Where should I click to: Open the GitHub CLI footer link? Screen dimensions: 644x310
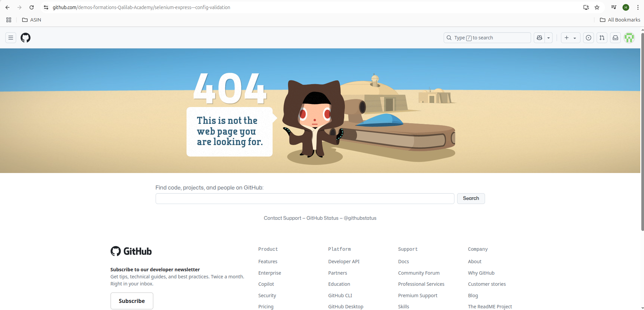(340, 296)
